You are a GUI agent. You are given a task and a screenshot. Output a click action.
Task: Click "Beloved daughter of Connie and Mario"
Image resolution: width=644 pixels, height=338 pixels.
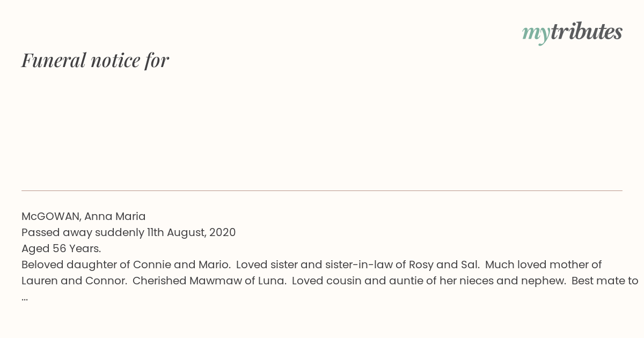[127, 264]
